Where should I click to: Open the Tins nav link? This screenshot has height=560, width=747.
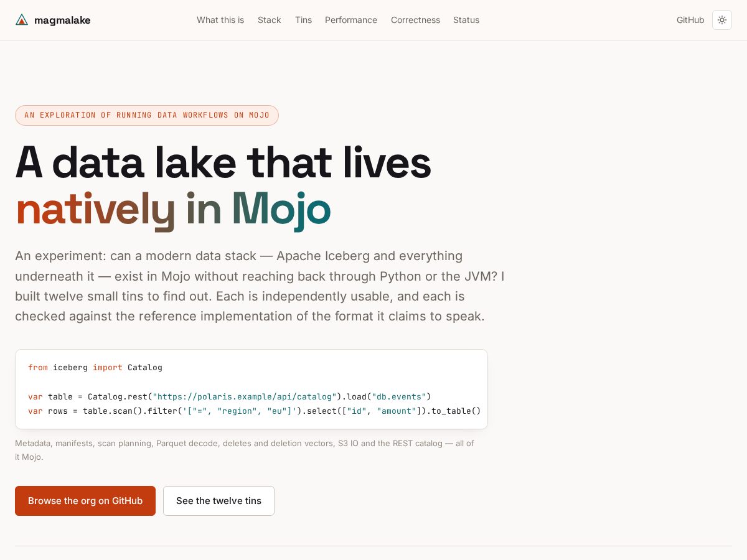pos(303,20)
